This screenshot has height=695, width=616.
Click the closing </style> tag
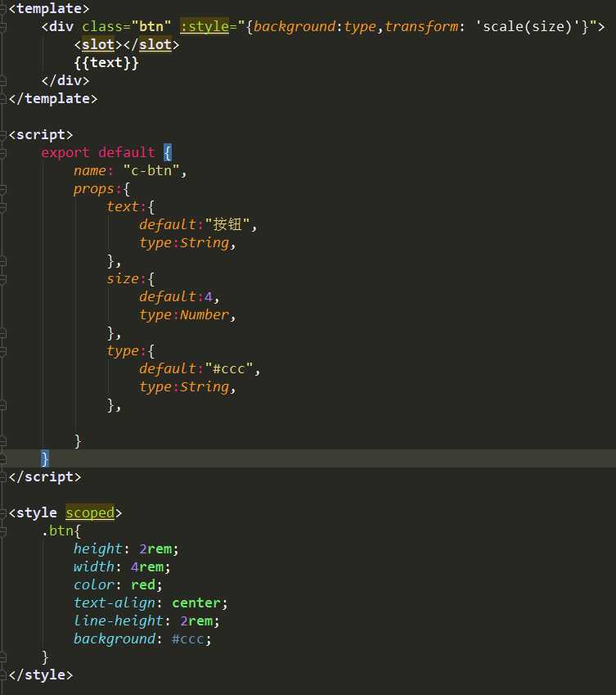[40, 675]
